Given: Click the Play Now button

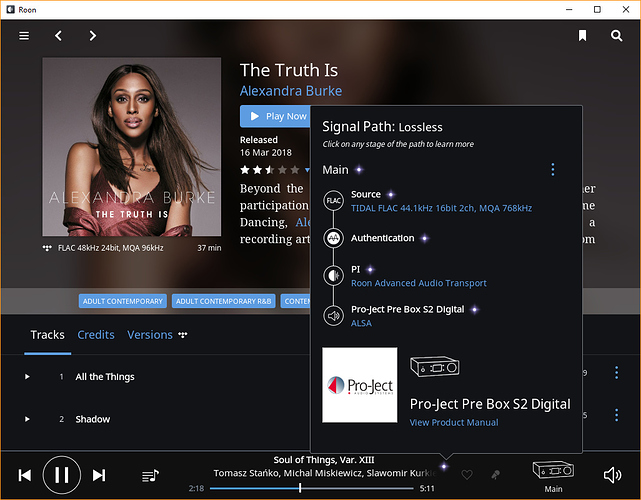Looking at the screenshot, I should [x=276, y=116].
